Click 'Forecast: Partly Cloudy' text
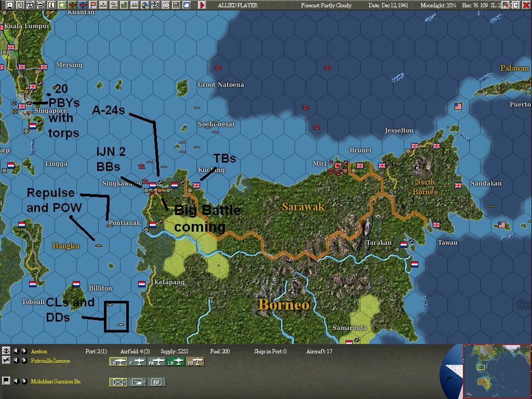 326,5
